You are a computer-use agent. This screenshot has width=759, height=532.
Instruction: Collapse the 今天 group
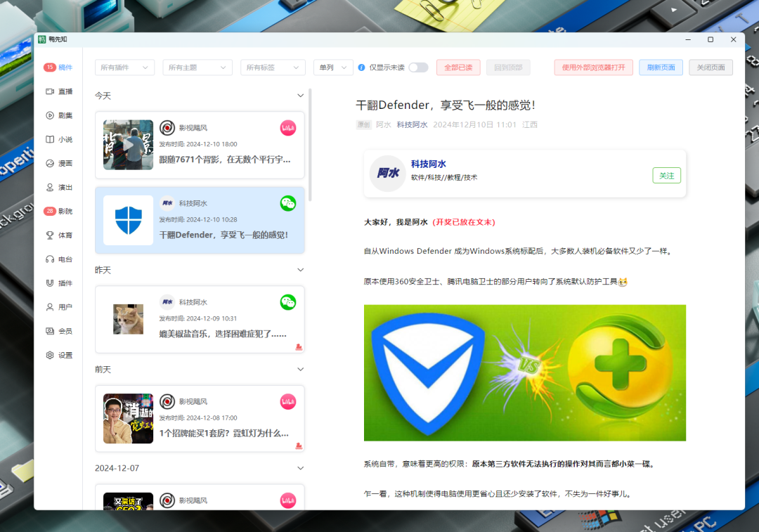[300, 96]
